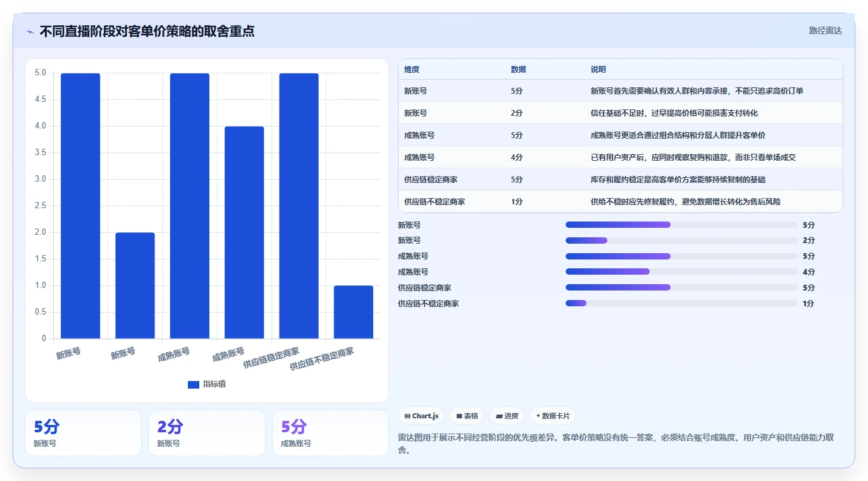The height and width of the screenshot is (481, 868).
Task: Click the 新账号 5分 progress bar
Action: [x=681, y=225]
